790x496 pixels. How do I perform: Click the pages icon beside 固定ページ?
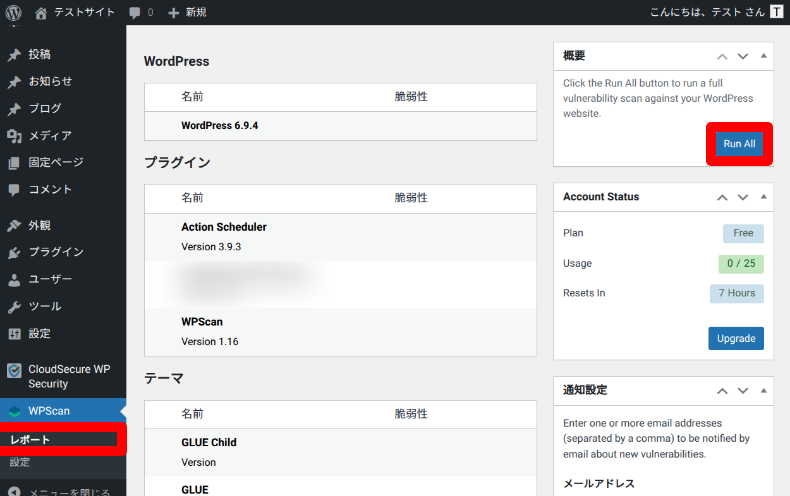14,163
